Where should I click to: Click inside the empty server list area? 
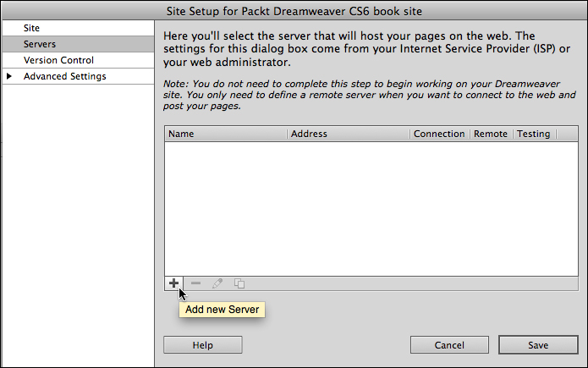(365, 207)
